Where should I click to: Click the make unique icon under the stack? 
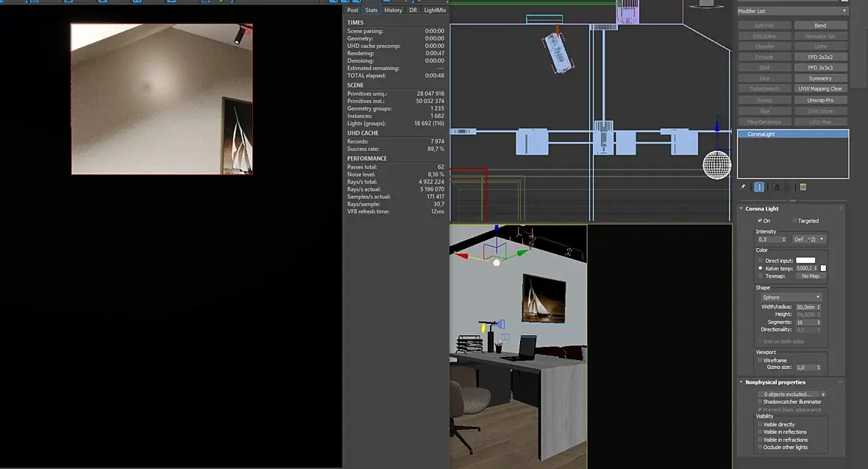tap(775, 187)
